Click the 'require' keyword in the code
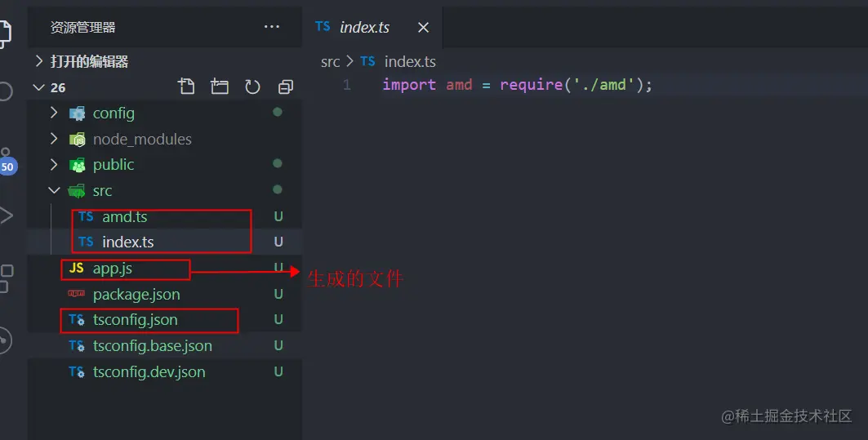The width and height of the screenshot is (868, 440). tap(531, 85)
